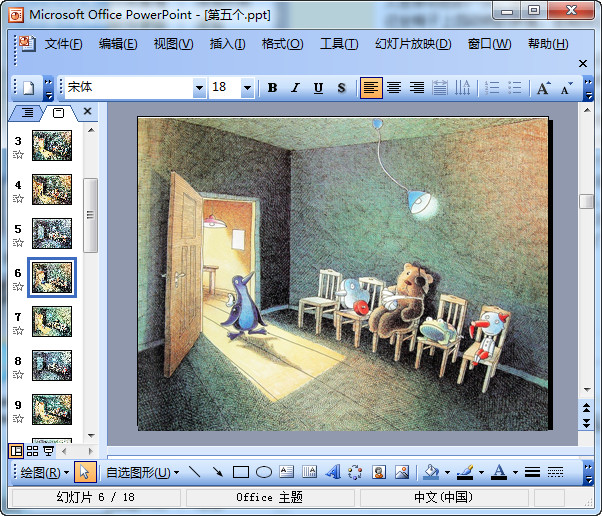This screenshot has width=602, height=516.
Task: Apply Line Color brush
Action: 465,472
